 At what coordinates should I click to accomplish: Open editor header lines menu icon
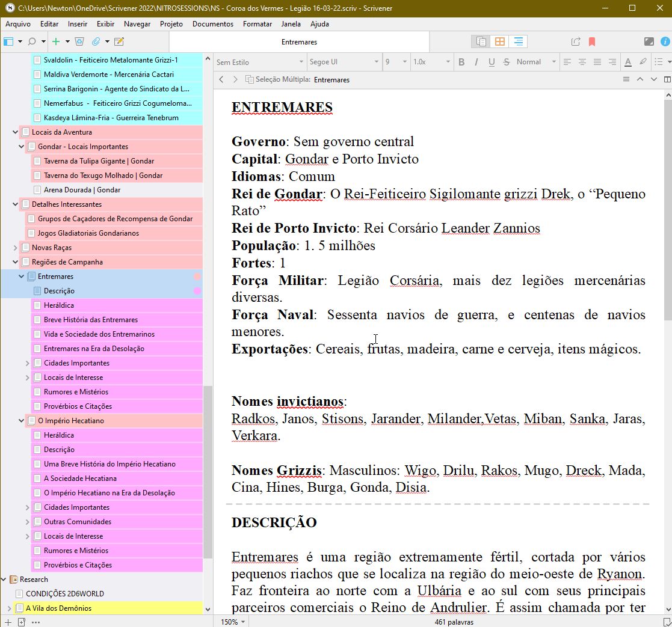[x=626, y=79]
